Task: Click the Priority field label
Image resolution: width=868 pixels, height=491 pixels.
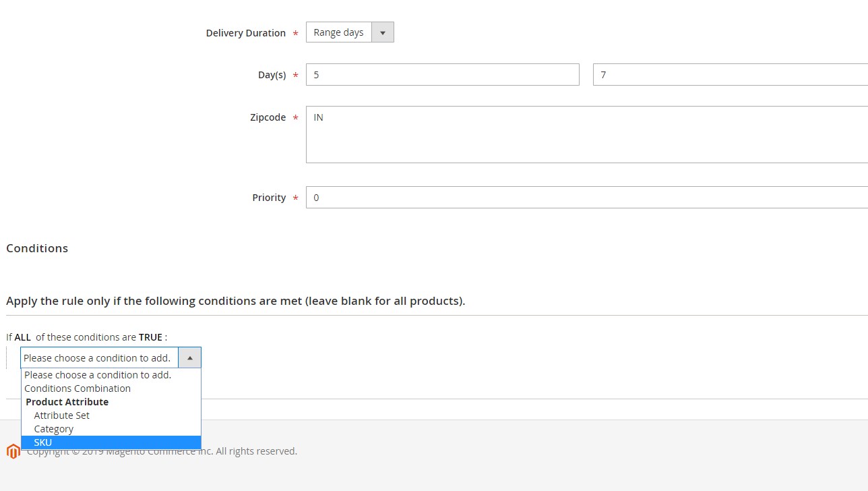Action: (x=269, y=198)
